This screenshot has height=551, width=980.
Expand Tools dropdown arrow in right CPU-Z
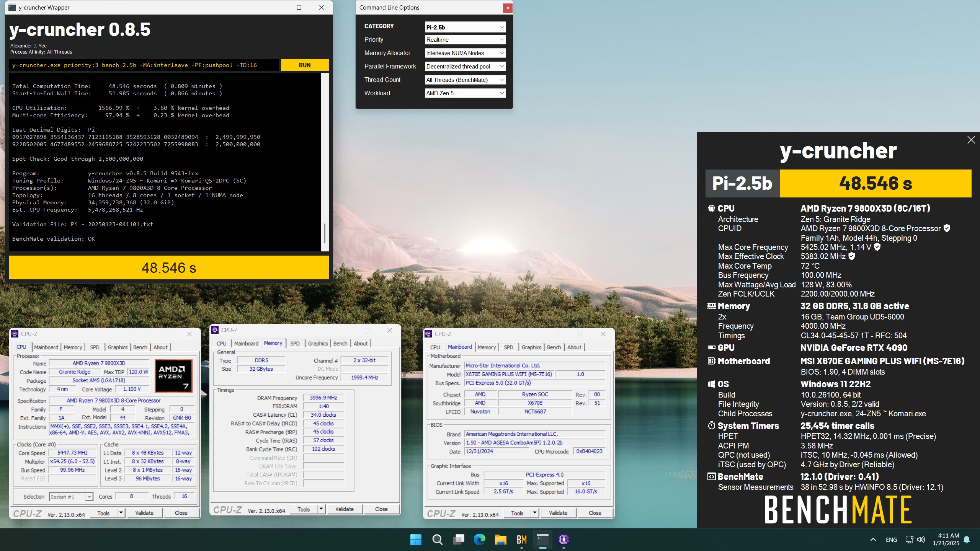[x=535, y=513]
